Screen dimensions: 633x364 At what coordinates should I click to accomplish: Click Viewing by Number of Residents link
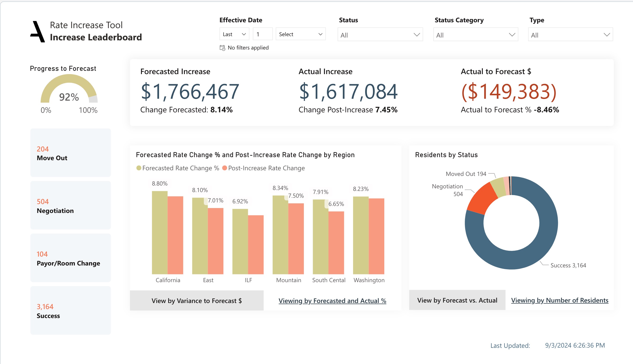point(560,300)
